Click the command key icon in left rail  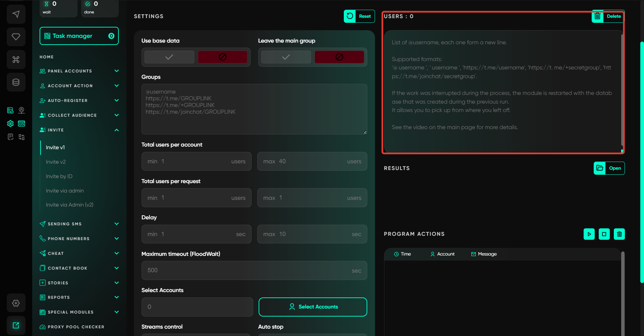16,59
